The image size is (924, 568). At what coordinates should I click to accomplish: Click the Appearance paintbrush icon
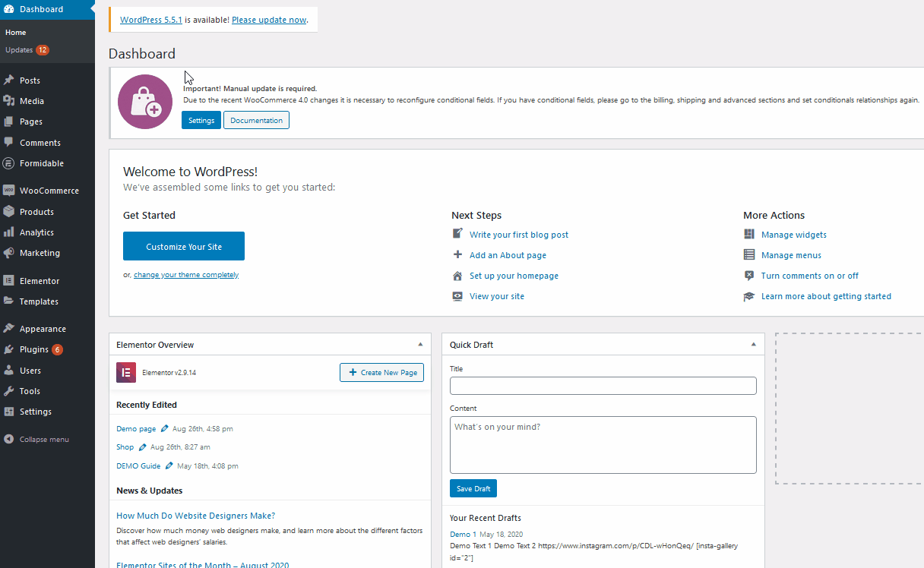pos(9,328)
